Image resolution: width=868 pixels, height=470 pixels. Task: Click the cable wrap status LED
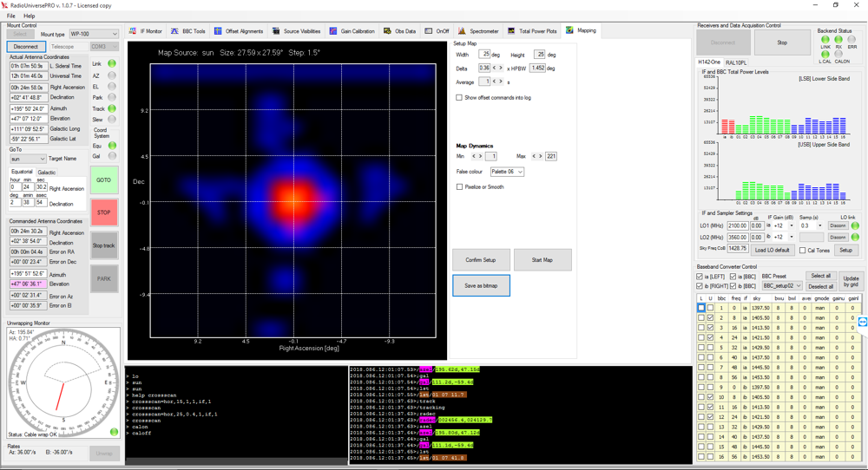coord(114,432)
